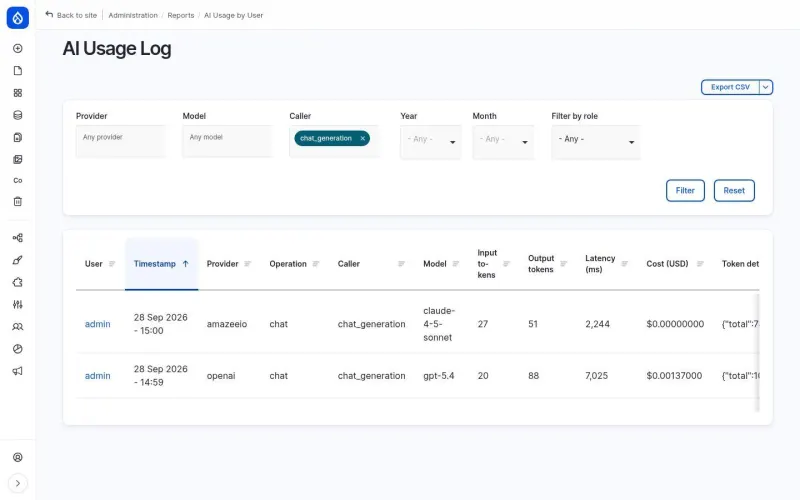Image resolution: width=800 pixels, height=500 pixels.
Task: Open the Structure hierarchy sidebar icon
Action: click(x=17, y=238)
